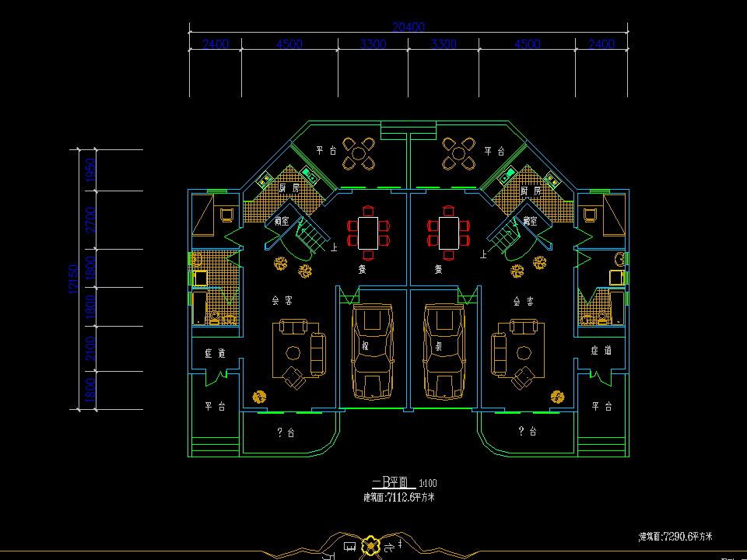Click the left living room round coffee table
This screenshot has height=560, width=747.
(293, 353)
